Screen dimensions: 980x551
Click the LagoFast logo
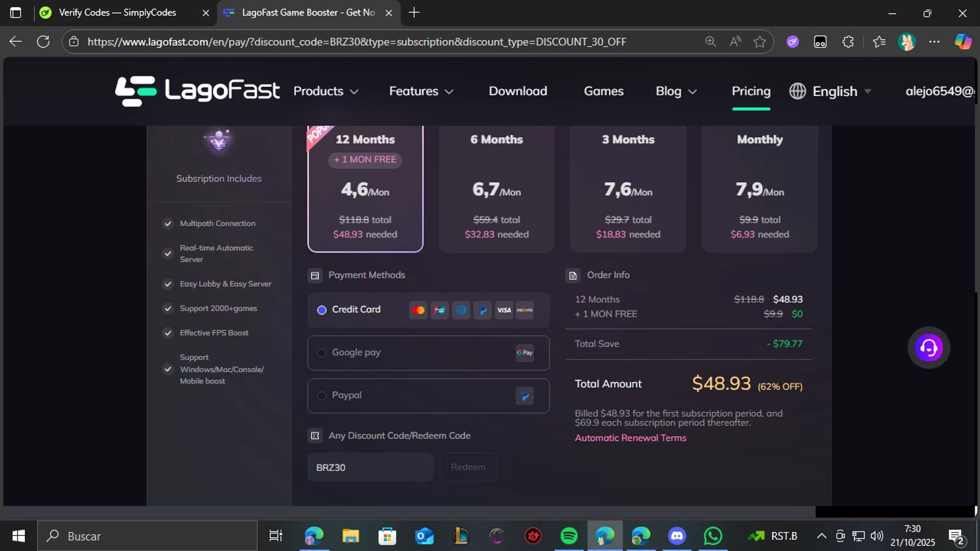click(197, 91)
